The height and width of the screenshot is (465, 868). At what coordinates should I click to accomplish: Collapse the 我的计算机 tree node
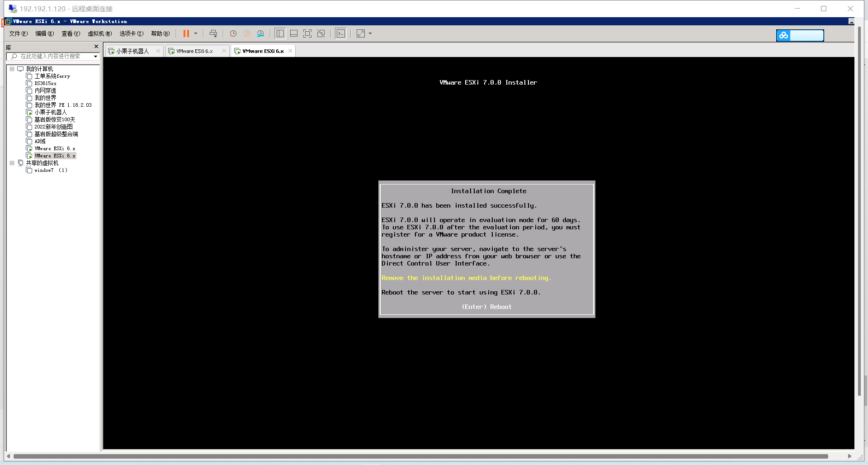pyautogui.click(x=12, y=69)
